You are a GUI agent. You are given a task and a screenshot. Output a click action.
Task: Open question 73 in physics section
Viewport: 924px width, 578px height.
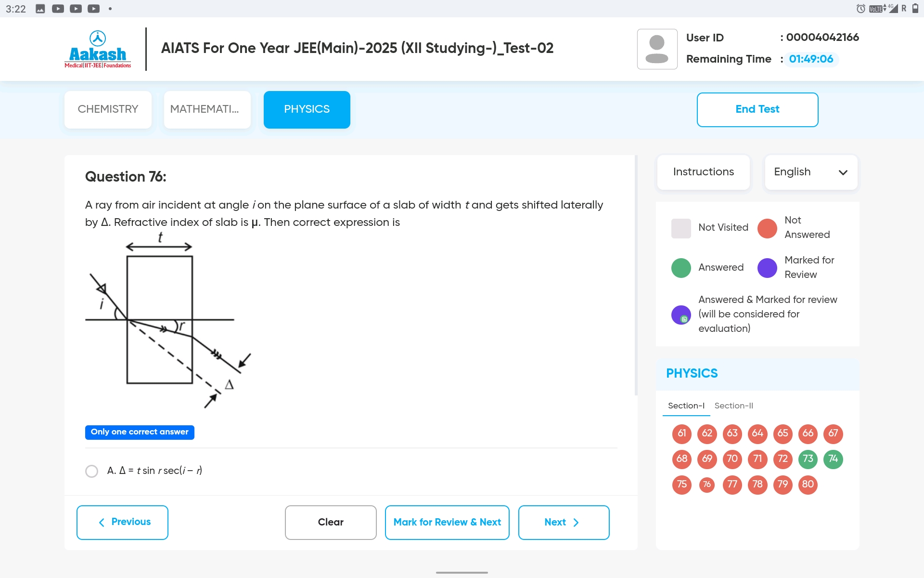pos(806,459)
